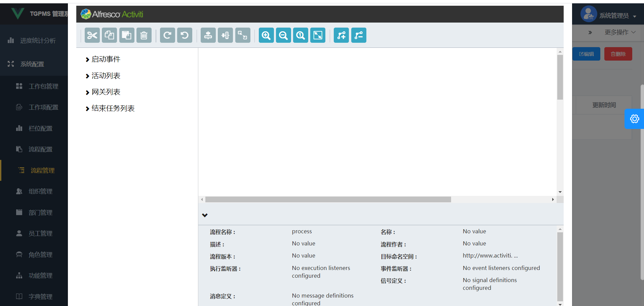The height and width of the screenshot is (306, 644).
Task: Reset zoom to actual size
Action: (300, 35)
